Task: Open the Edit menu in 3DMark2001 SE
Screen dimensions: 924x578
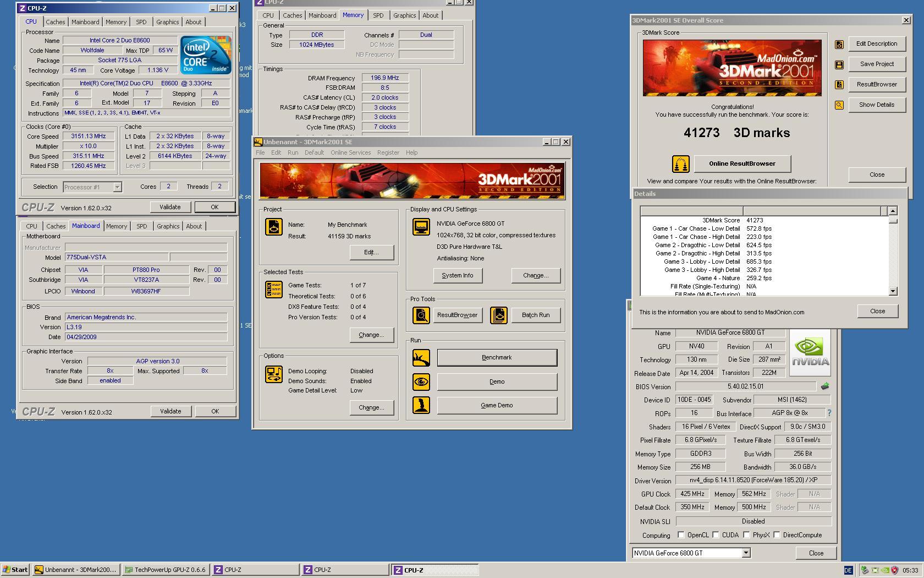Action: point(276,152)
